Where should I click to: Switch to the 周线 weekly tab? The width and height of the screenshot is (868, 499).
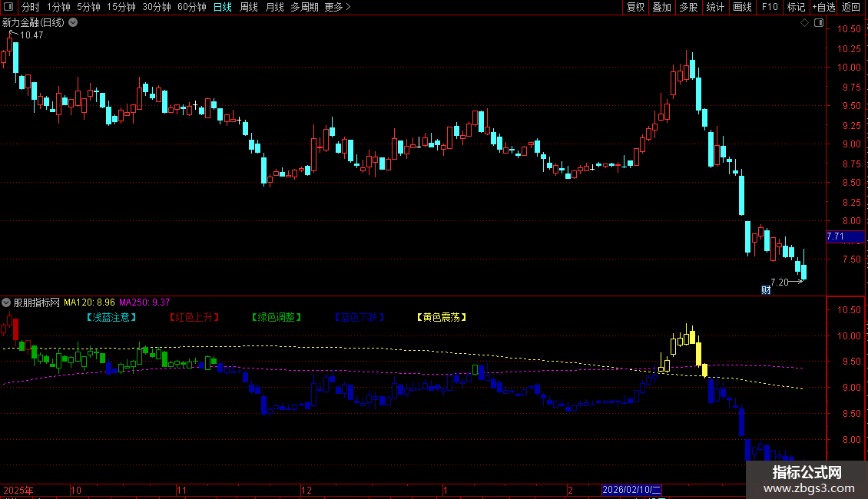click(x=249, y=7)
